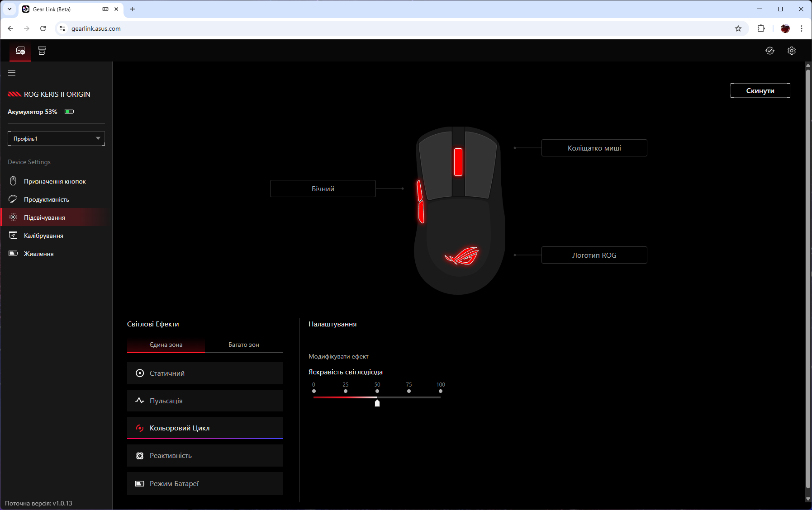Click the LED brightness slider handle
Viewport: 812px width, 510px height.
pyautogui.click(x=377, y=403)
